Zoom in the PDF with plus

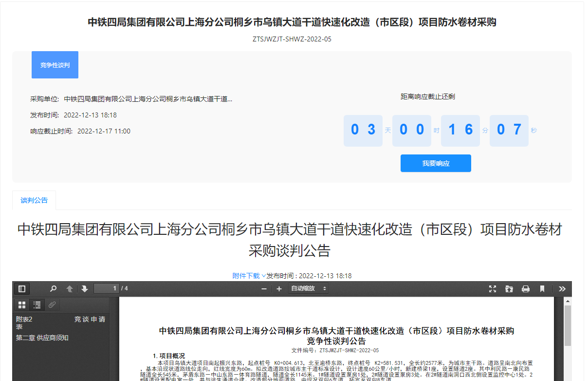click(x=279, y=288)
